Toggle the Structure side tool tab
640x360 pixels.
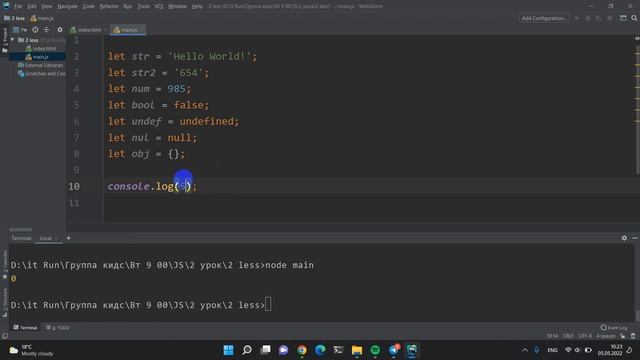click(5, 303)
